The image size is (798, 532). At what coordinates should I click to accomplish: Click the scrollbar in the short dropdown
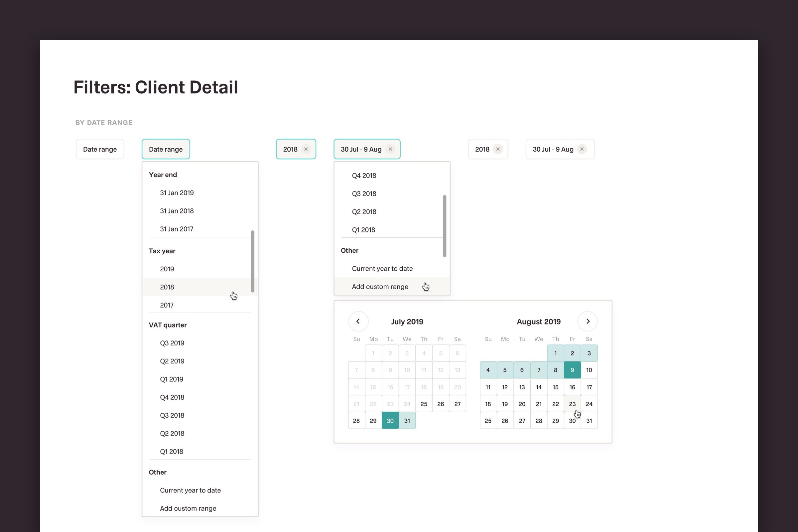[444, 226]
